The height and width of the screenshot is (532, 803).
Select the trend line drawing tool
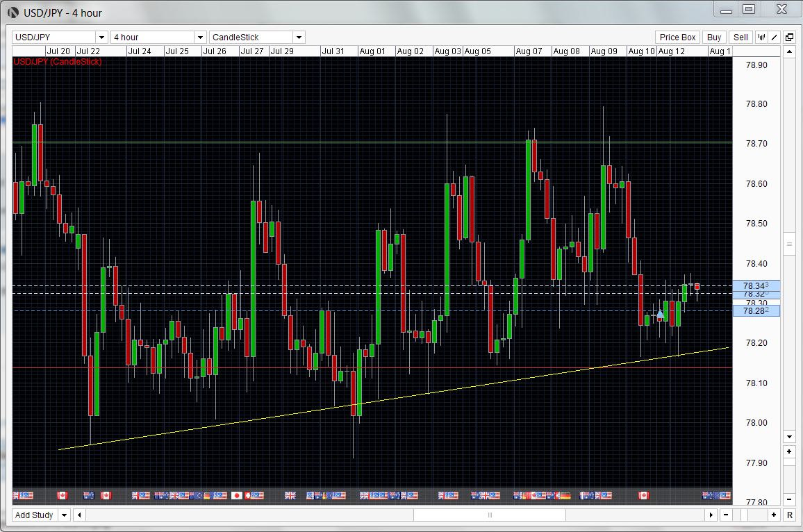(x=772, y=38)
